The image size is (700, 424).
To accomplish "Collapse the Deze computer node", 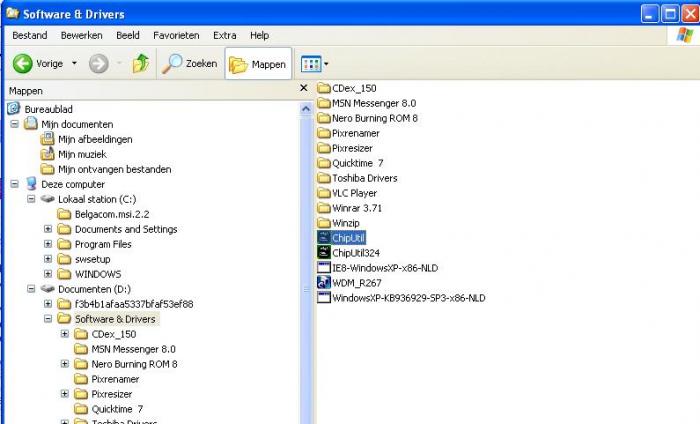I will pyautogui.click(x=14, y=183).
